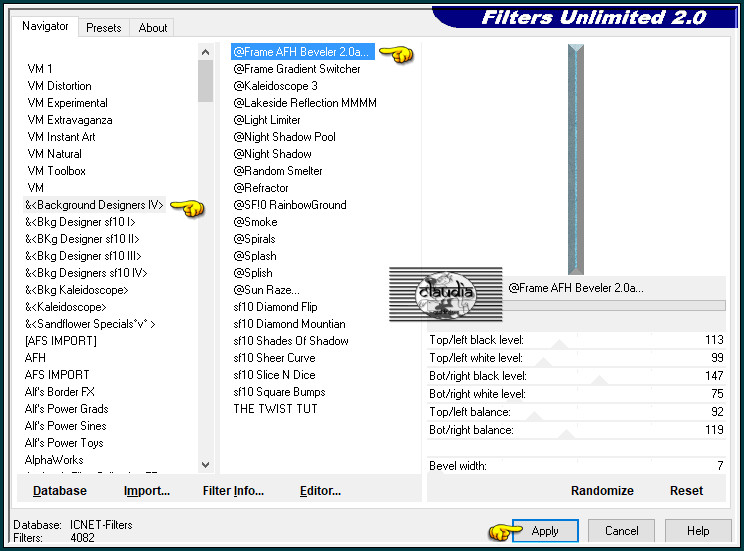Select sf10 Square Bumps filter
744x551 pixels.
coord(279,392)
